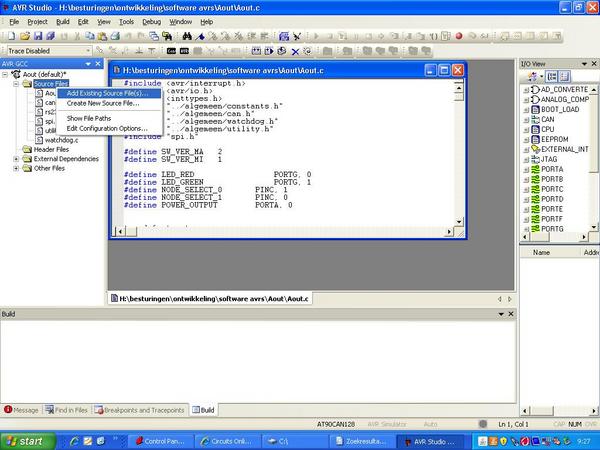
Task: Click the watchdog.c file icon
Action: click(x=39, y=140)
